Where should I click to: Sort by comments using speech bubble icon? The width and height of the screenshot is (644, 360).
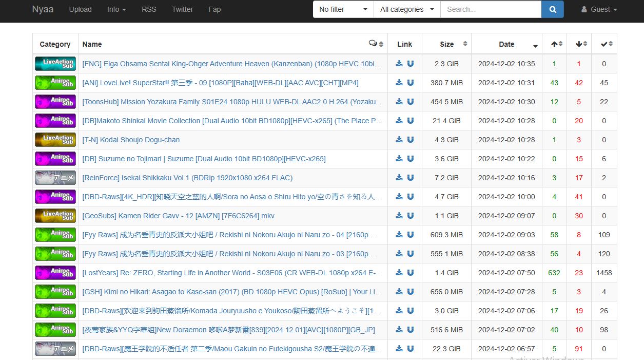point(376,44)
